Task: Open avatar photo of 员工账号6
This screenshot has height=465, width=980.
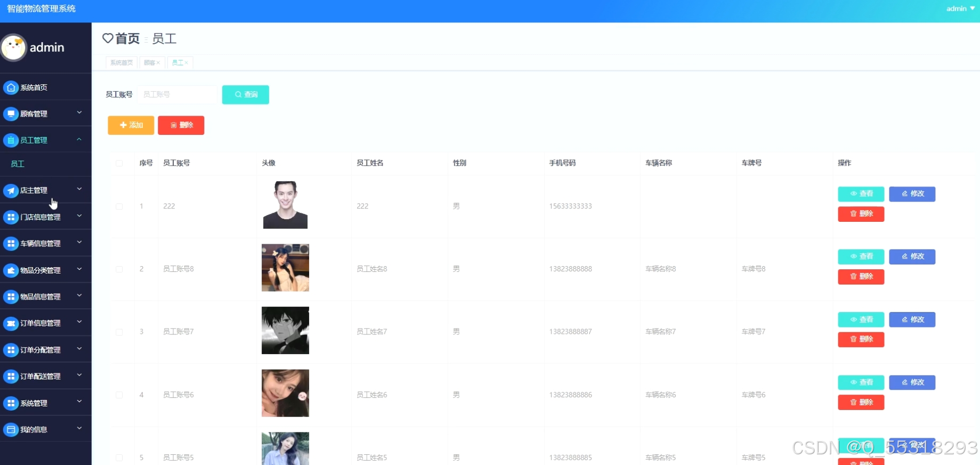Action: (x=285, y=393)
